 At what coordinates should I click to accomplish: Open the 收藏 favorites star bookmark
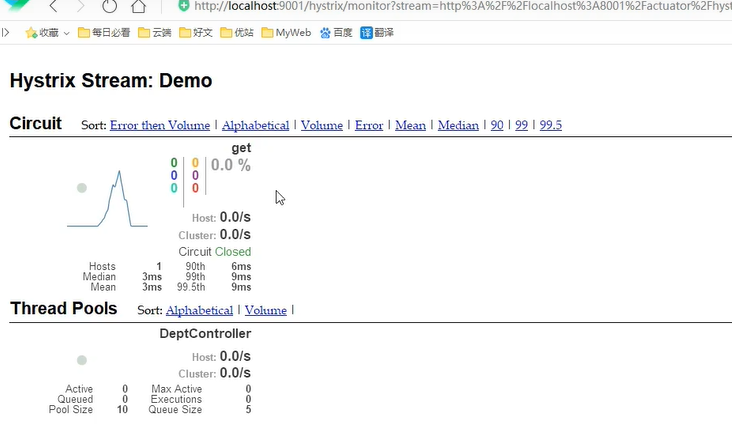(42, 33)
